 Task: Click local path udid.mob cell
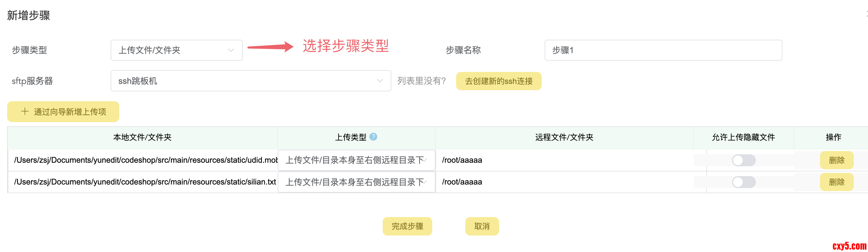(145, 160)
